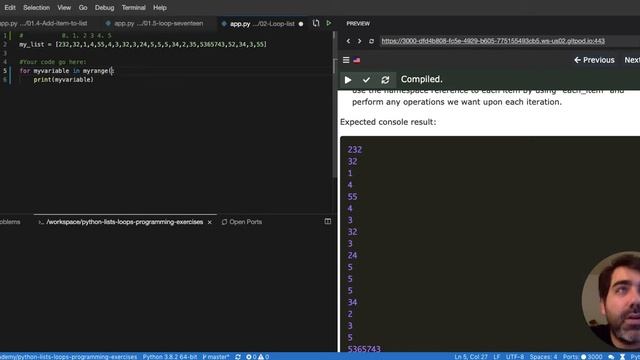Viewport: 640px width, 360px height.
Task: Go to Previous exercise
Action: click(594, 60)
